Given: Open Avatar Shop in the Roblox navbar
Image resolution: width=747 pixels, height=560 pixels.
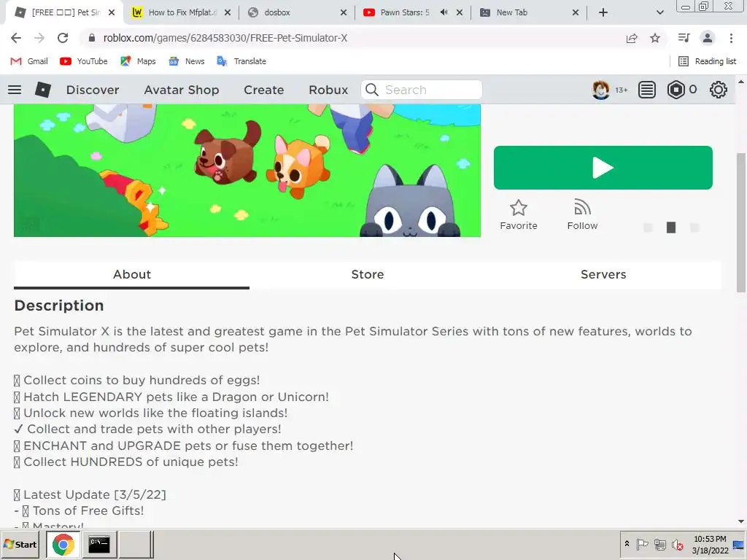Looking at the screenshot, I should click(182, 90).
